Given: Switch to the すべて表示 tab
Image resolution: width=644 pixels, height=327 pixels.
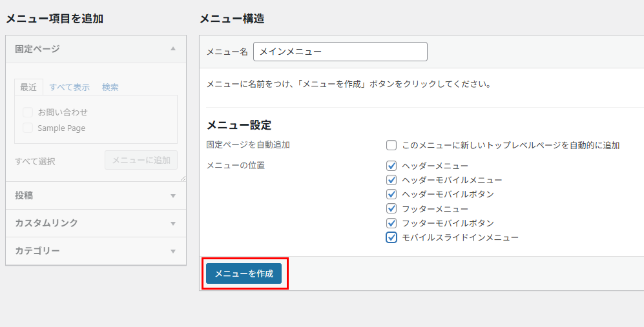Looking at the screenshot, I should (x=70, y=87).
